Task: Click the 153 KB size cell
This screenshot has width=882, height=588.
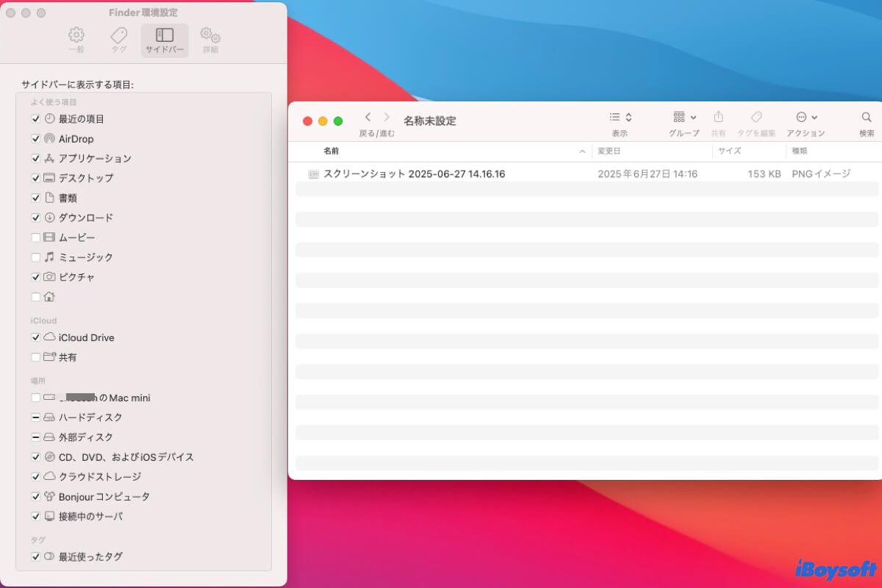Action: tap(764, 174)
